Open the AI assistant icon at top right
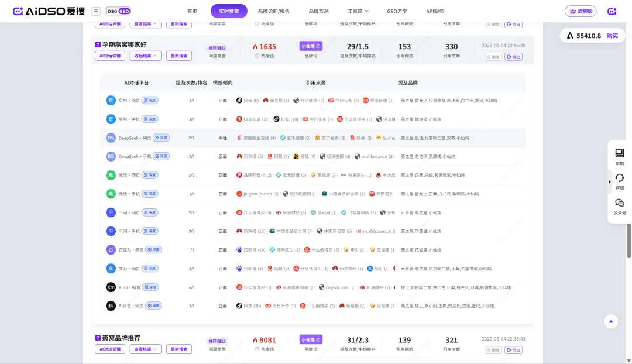The image size is (632, 364). click(612, 11)
